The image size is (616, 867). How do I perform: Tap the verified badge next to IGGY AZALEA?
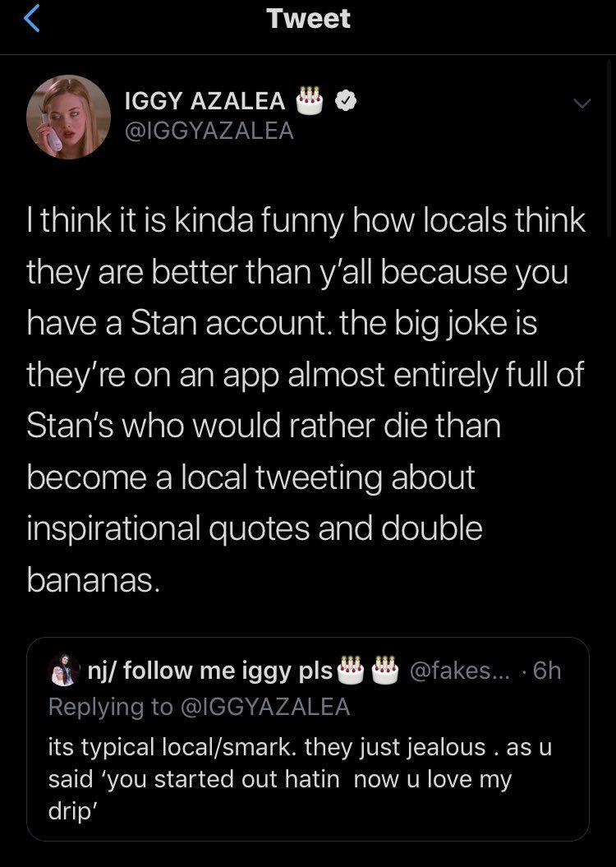tap(347, 100)
